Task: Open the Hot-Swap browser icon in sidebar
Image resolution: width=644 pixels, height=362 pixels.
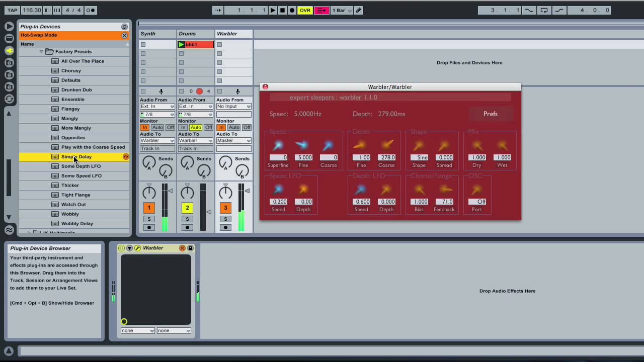Action: [x=9, y=99]
